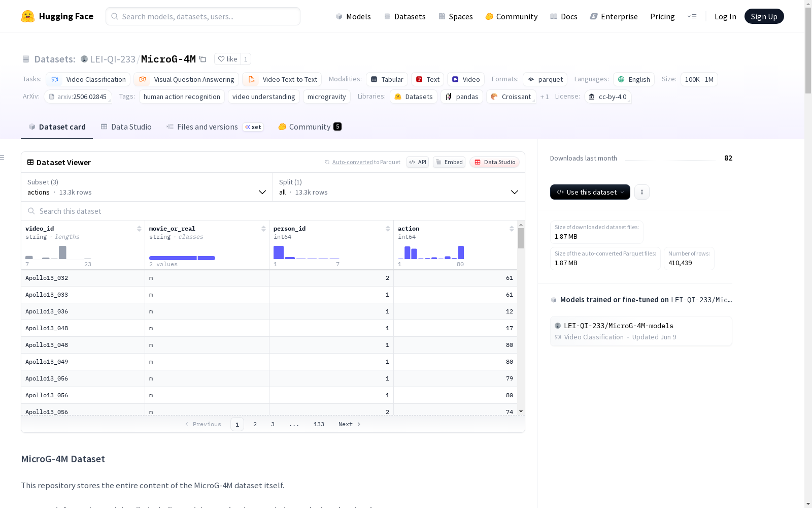Click the Embed button
Viewport: 812px width, 508px height.
(449, 162)
